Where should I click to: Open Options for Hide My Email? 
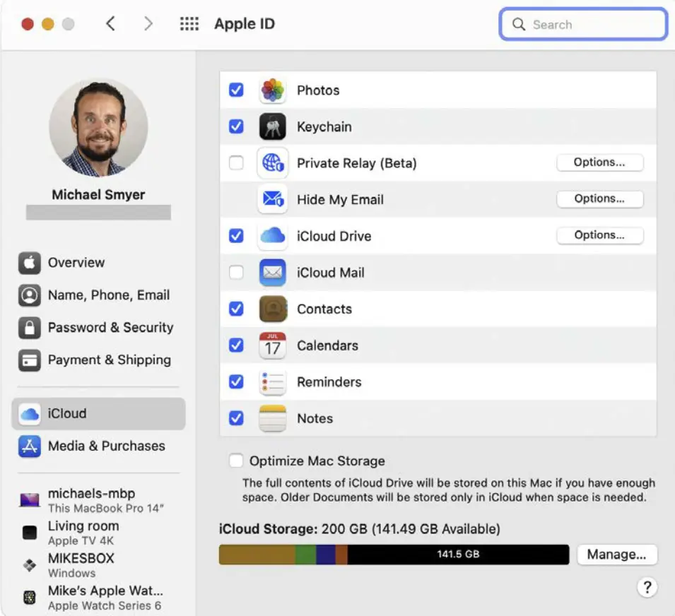[x=599, y=199]
